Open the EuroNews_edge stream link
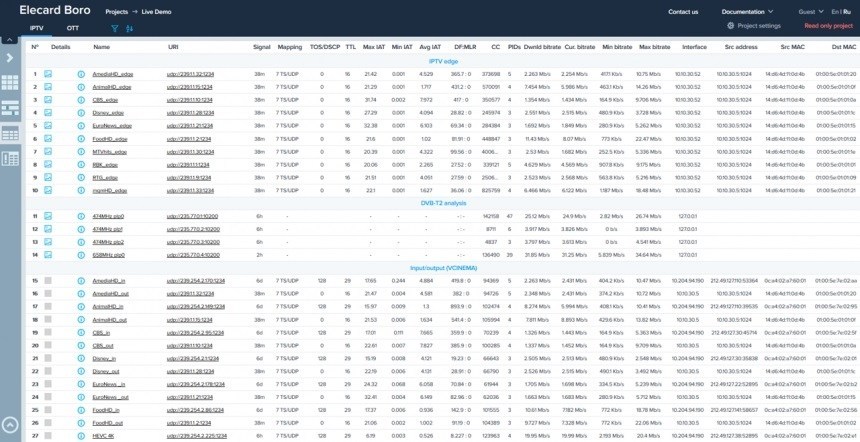The image size is (860, 442). click(111, 126)
